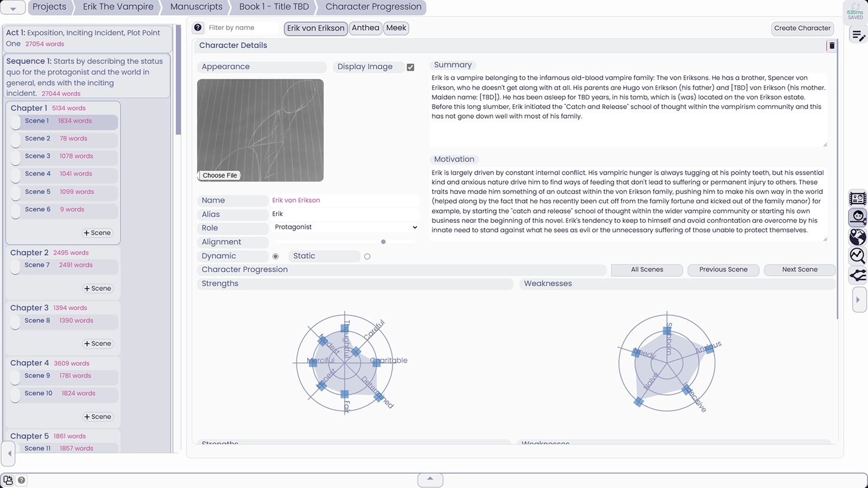
Task: Uncheck the Display Image checkbox
Action: (x=410, y=67)
